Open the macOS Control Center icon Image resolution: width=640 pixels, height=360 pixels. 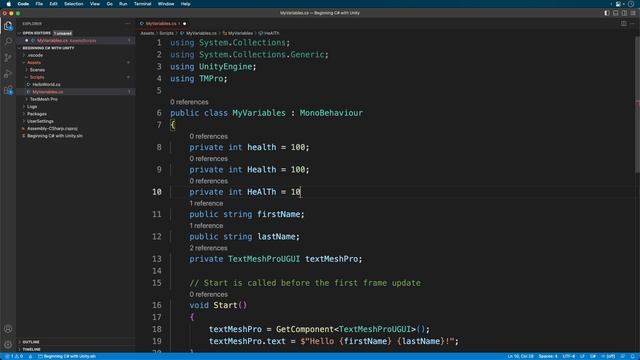[619, 4]
